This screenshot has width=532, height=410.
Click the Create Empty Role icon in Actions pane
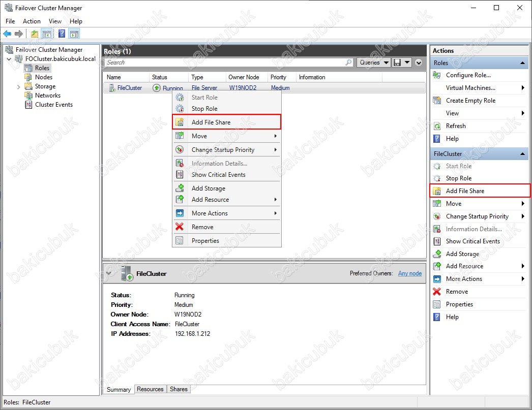coord(437,101)
